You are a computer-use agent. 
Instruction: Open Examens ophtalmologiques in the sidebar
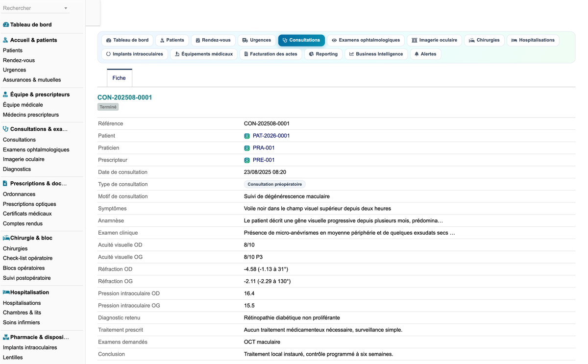(36, 149)
